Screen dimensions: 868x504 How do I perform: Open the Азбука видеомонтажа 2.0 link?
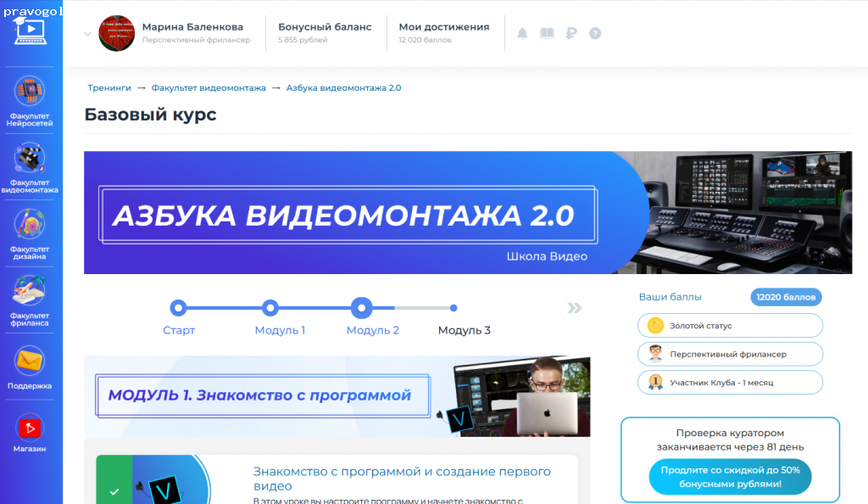[343, 87]
